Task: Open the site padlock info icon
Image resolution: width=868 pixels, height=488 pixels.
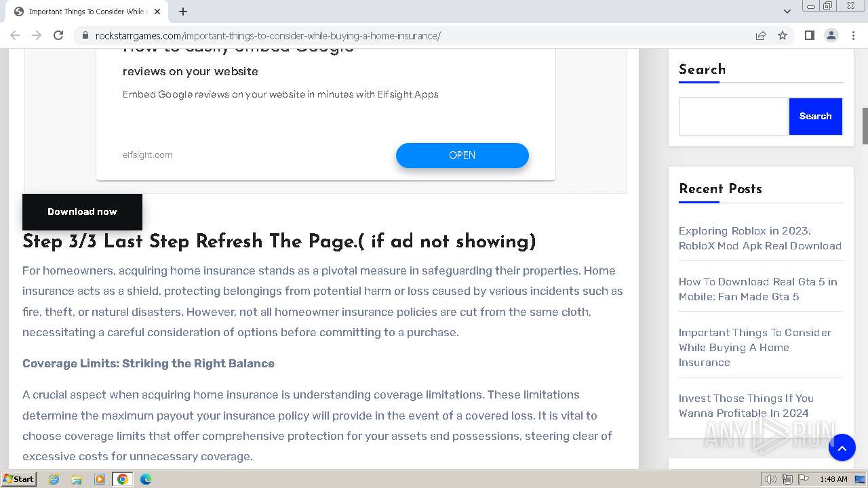Action: click(85, 35)
